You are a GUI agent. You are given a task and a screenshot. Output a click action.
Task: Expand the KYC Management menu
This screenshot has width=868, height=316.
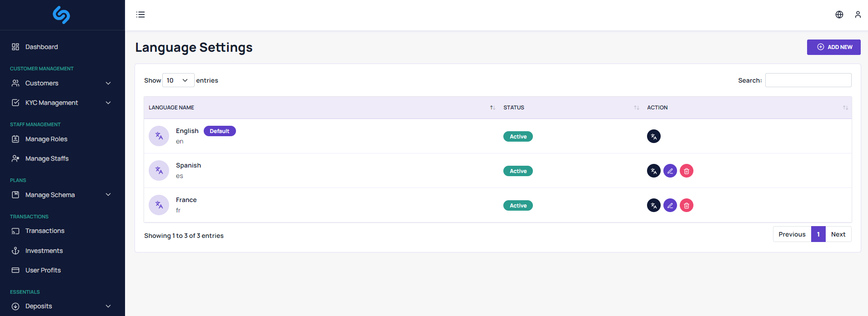click(62, 103)
